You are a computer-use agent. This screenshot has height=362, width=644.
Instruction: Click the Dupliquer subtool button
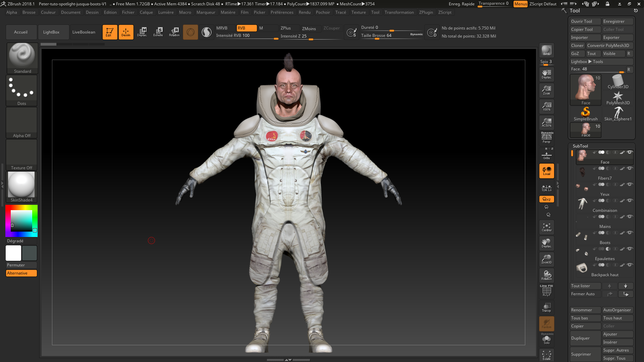(x=585, y=338)
